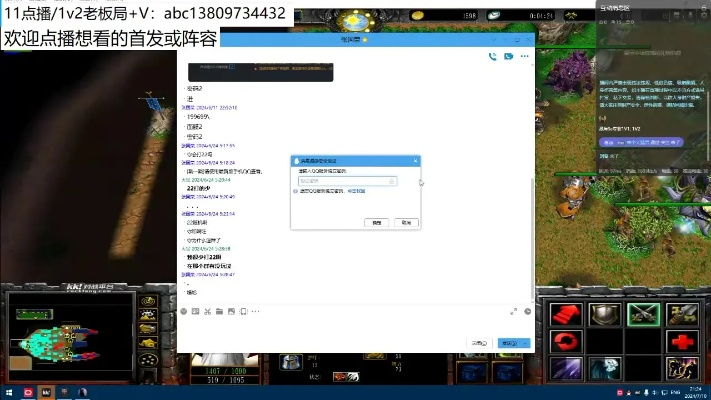This screenshot has width=711, height=400.
Task: Start a video call from chat header
Action: (x=508, y=56)
